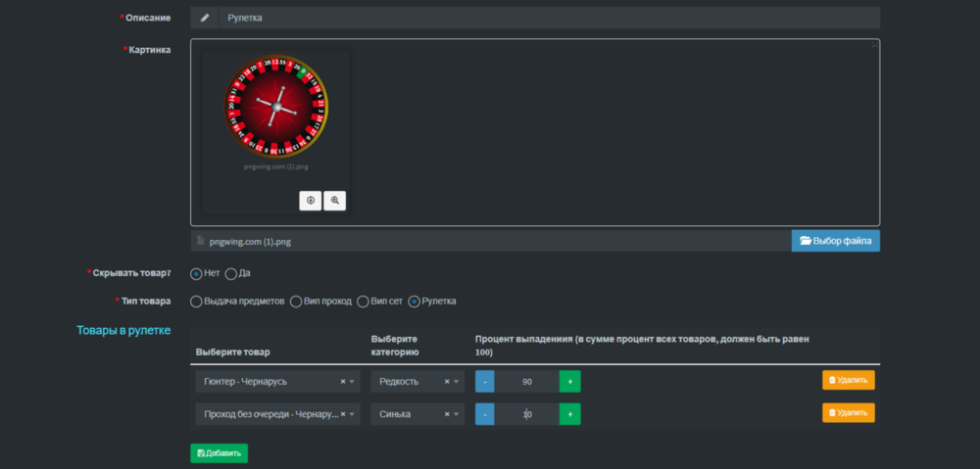This screenshot has width=980, height=469.
Task: Expand the Редкость category dropdown arrow
Action: coord(457,382)
